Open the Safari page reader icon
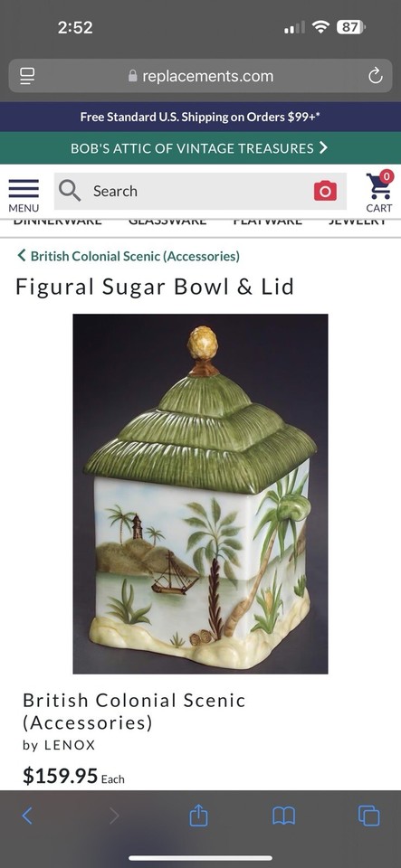401x868 pixels. click(x=26, y=76)
